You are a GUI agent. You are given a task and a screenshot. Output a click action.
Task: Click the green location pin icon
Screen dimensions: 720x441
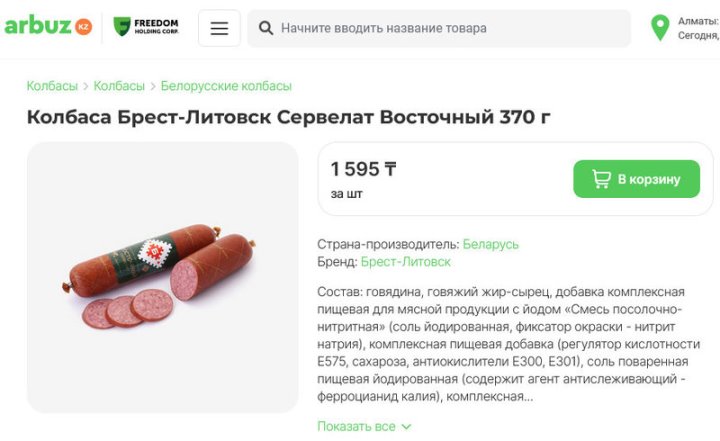tap(660, 27)
